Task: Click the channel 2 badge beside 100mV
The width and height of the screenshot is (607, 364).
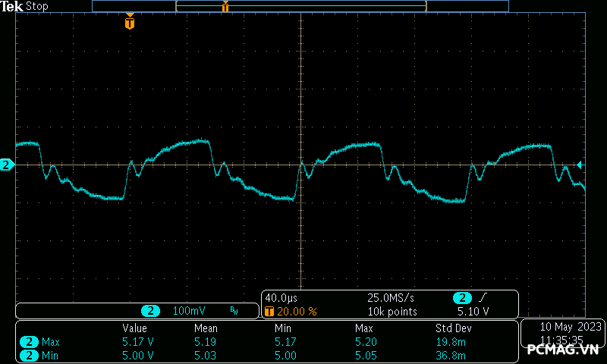Action: [152, 311]
